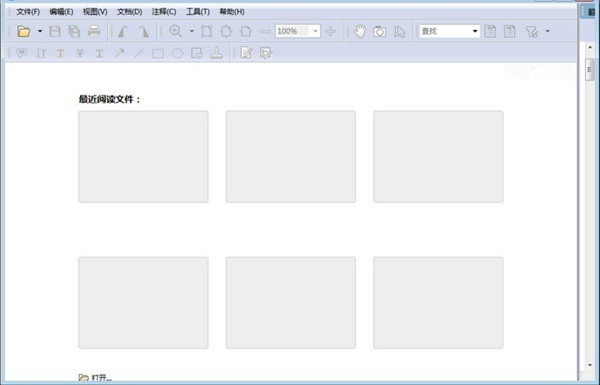Click the vertical scrollbar thumb
Image resolution: width=600 pixels, height=385 pixels.
pyautogui.click(x=590, y=70)
